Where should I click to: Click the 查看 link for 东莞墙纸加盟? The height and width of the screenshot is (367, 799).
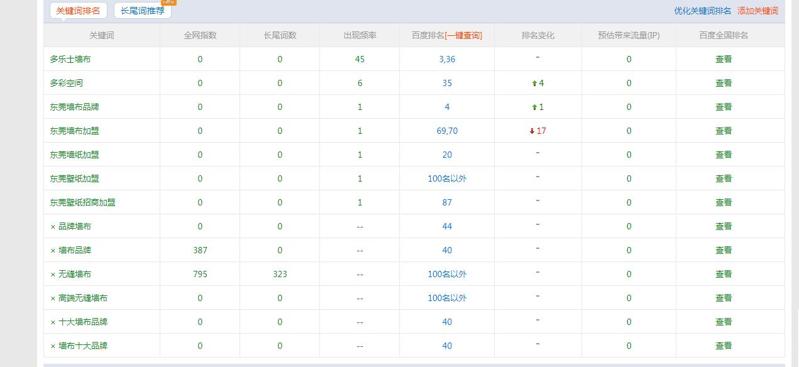coord(724,155)
